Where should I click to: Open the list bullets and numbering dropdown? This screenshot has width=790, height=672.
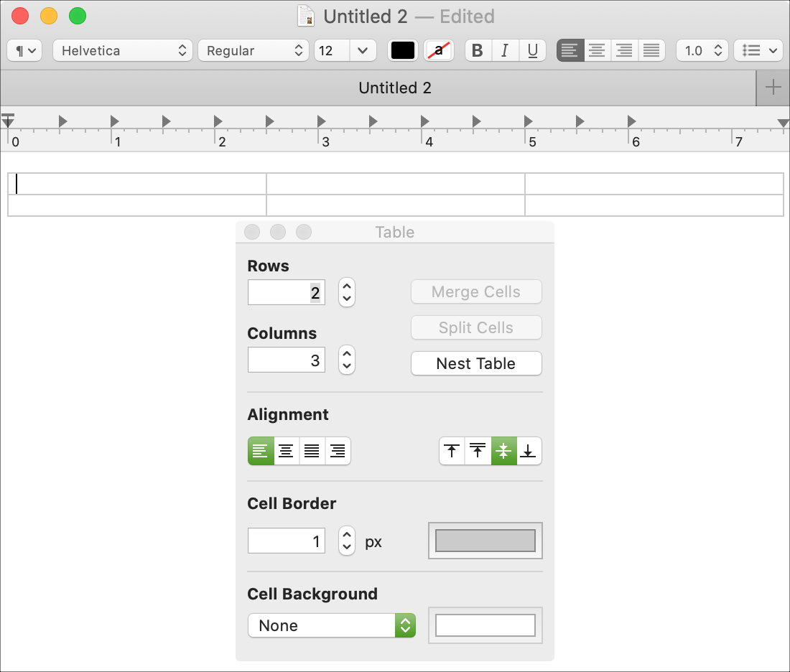click(758, 50)
